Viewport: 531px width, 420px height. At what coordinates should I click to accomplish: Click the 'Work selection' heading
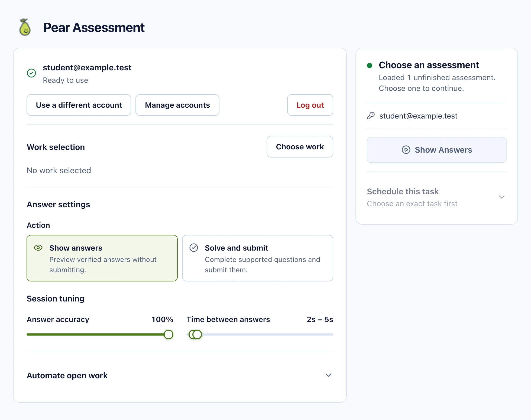(56, 147)
